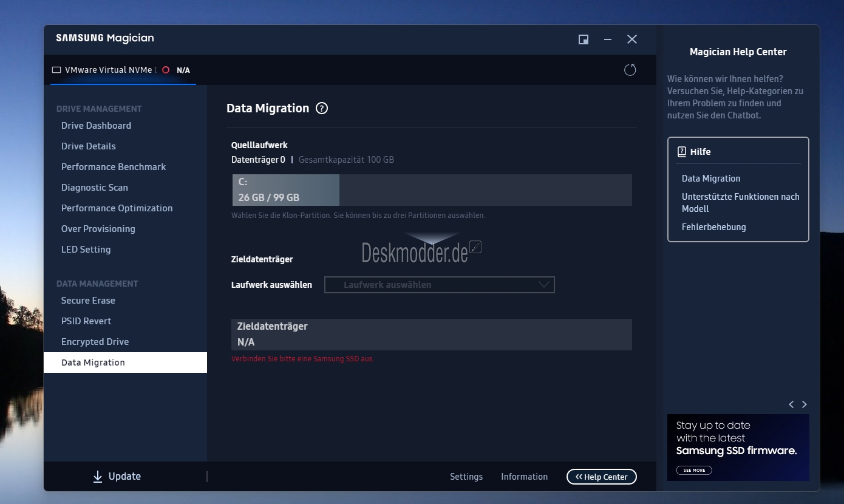This screenshot has height=504, width=844.
Task: Go to Over Provisioning
Action: (98, 229)
